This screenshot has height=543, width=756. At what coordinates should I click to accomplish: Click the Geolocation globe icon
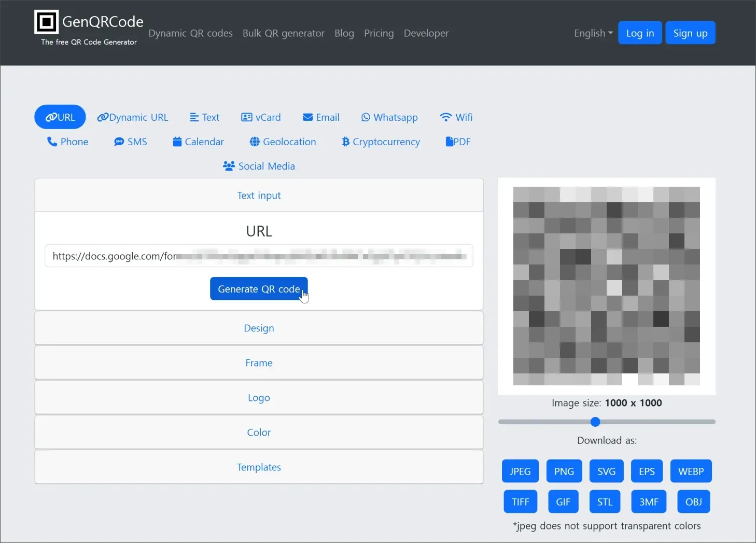(255, 142)
